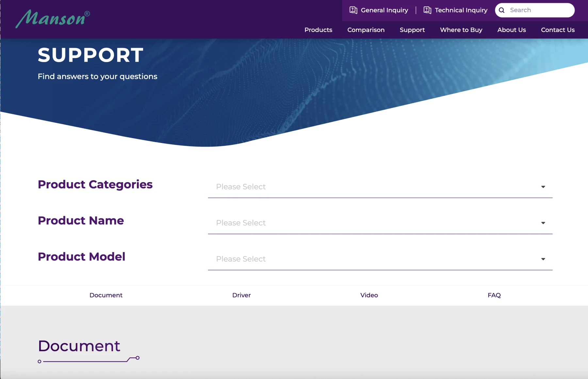Navigate to About Us
Screen dimensions: 588x379
click(512, 30)
